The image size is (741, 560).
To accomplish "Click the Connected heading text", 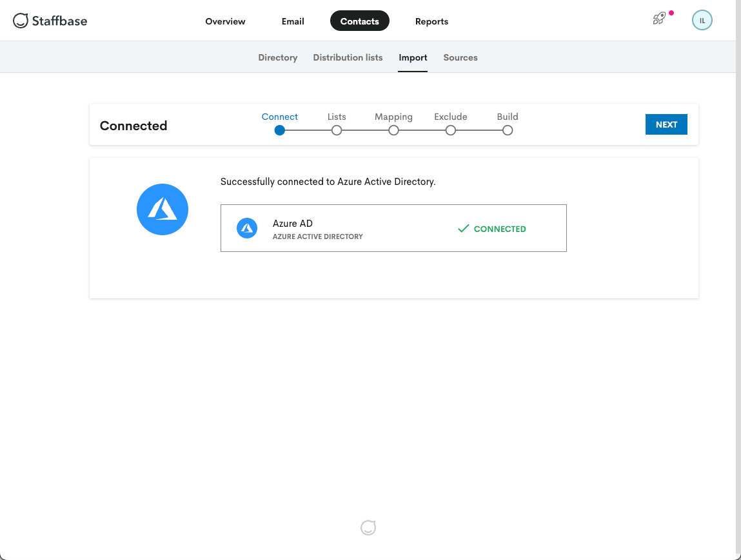I will pyautogui.click(x=133, y=126).
